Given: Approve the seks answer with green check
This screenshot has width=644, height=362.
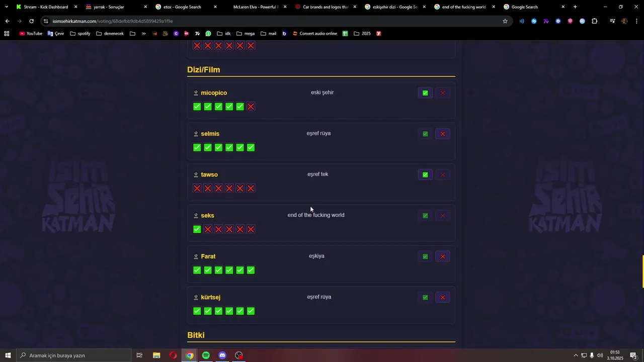Looking at the screenshot, I should pos(425,216).
